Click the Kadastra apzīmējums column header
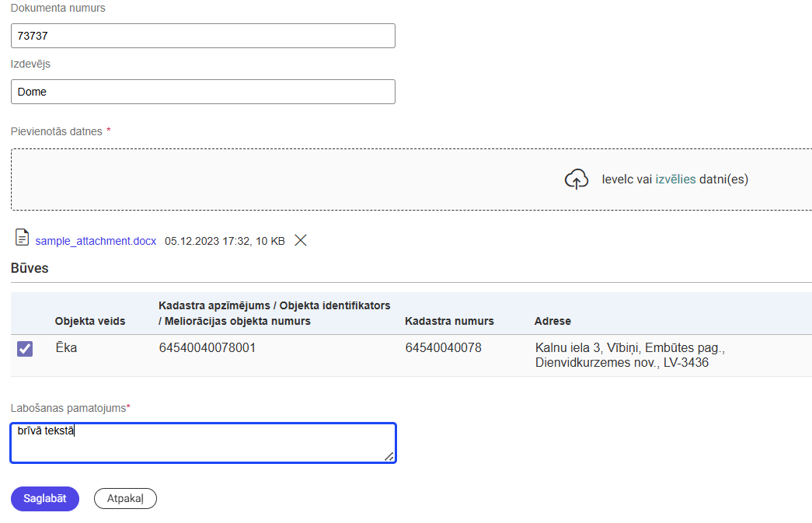Image resolution: width=812 pixels, height=523 pixels. point(274,313)
